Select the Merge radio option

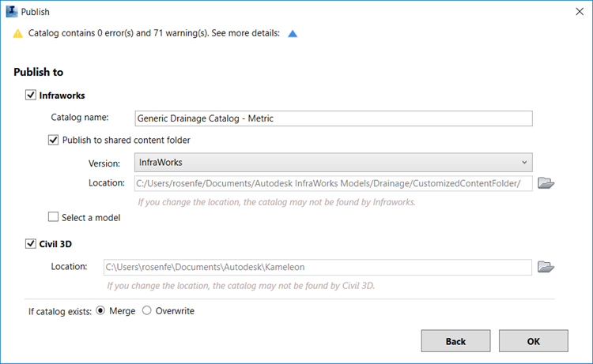(x=100, y=311)
